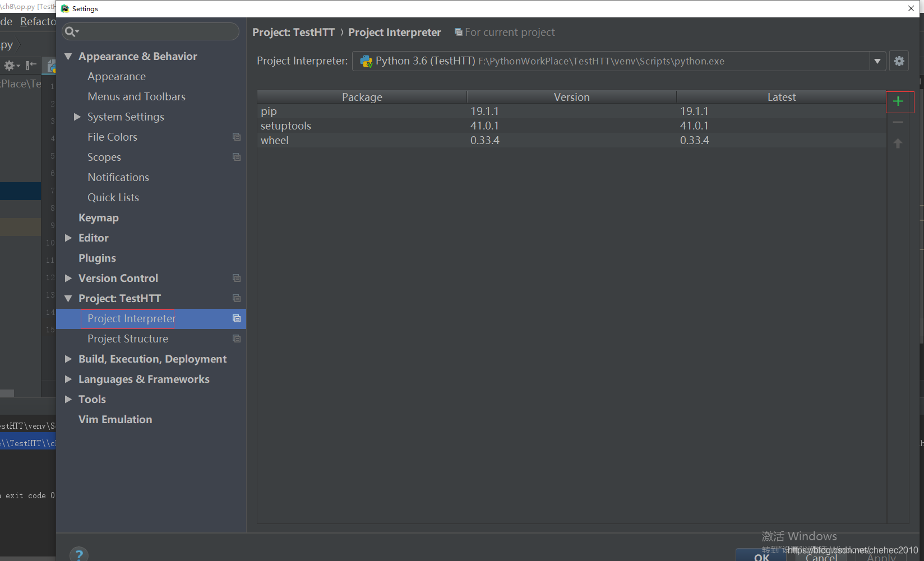The height and width of the screenshot is (561, 924).
Task: Click wheel latest version 0.33.4 cell
Action: click(x=695, y=140)
